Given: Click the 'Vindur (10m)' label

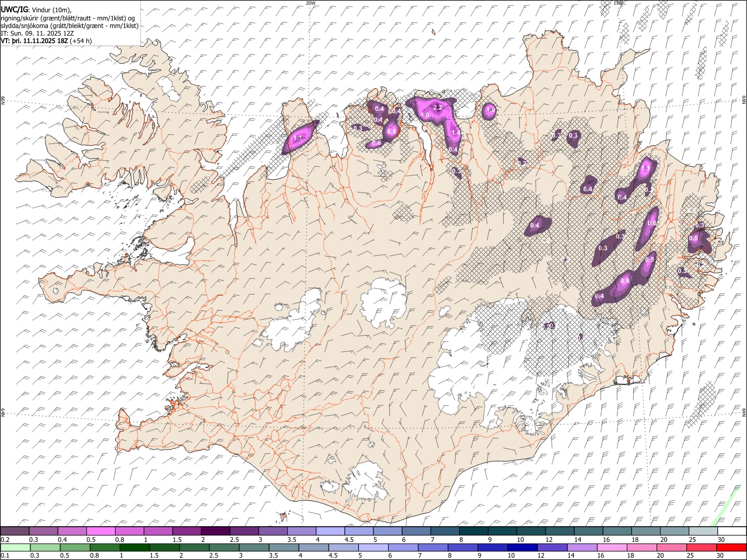Looking at the screenshot, I should pos(51,10).
